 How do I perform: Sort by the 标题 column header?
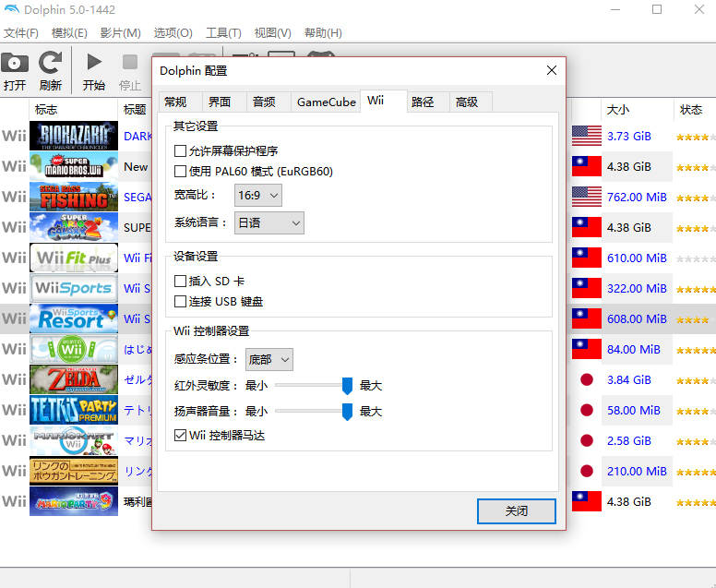pos(135,110)
